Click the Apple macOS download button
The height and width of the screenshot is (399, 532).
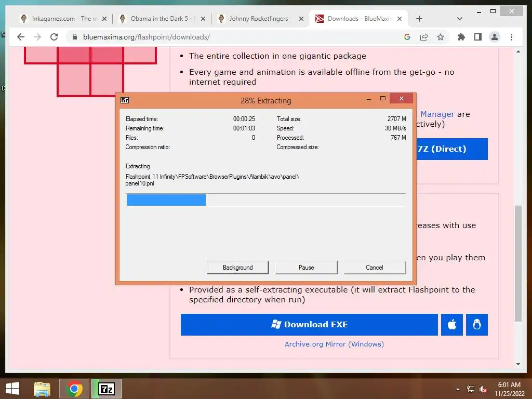451,325
